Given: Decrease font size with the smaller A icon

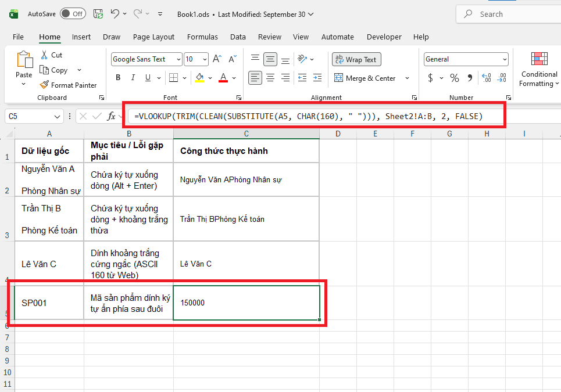Looking at the screenshot, I should coord(233,59).
